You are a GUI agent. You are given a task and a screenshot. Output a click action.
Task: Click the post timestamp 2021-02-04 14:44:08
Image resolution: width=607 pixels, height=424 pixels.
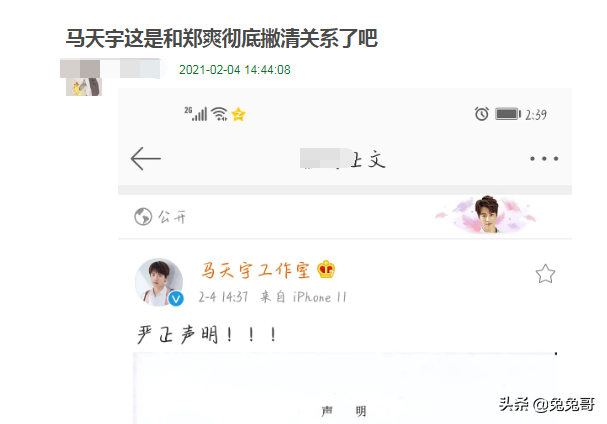tap(235, 70)
